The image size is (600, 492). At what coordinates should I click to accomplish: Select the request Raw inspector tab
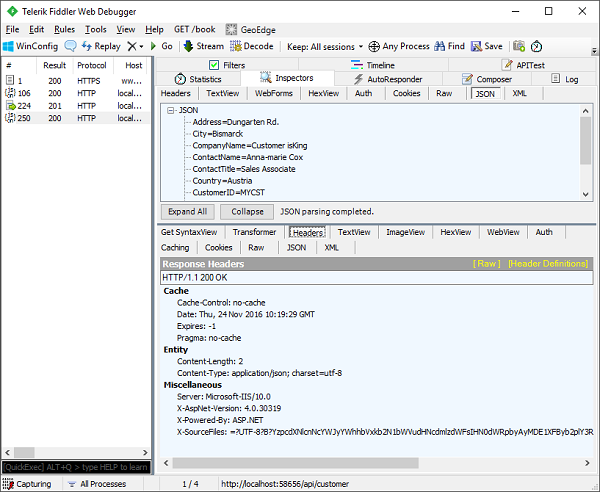click(x=444, y=93)
